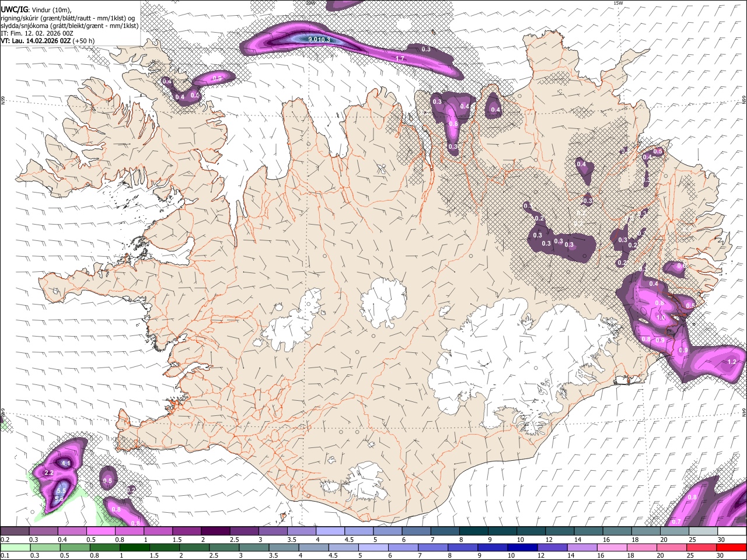
Task: Click the '4.1' precipitation value offshore southwest
Action: (x=66, y=464)
